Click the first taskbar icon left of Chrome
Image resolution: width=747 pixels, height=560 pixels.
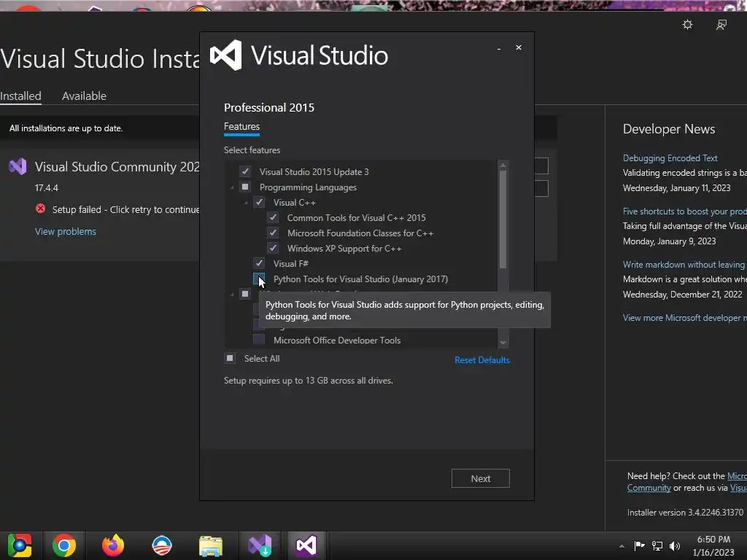tap(20, 545)
